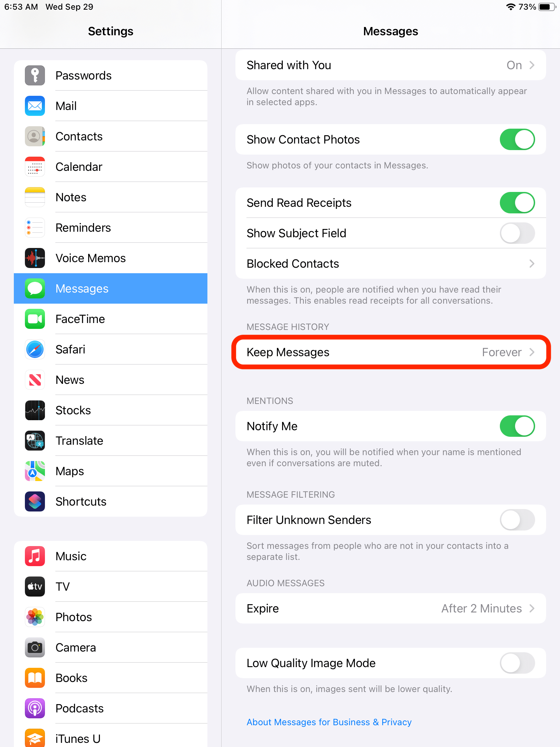Tap the Podcasts purple icon

(35, 708)
